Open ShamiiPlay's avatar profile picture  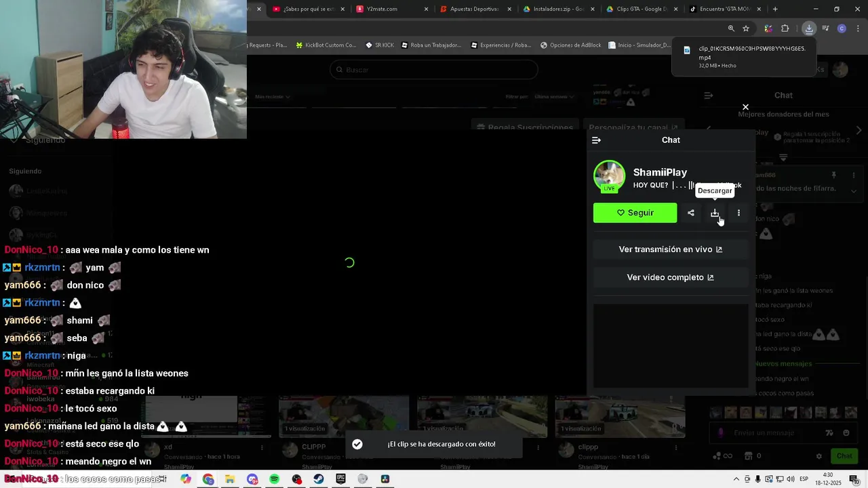click(609, 176)
